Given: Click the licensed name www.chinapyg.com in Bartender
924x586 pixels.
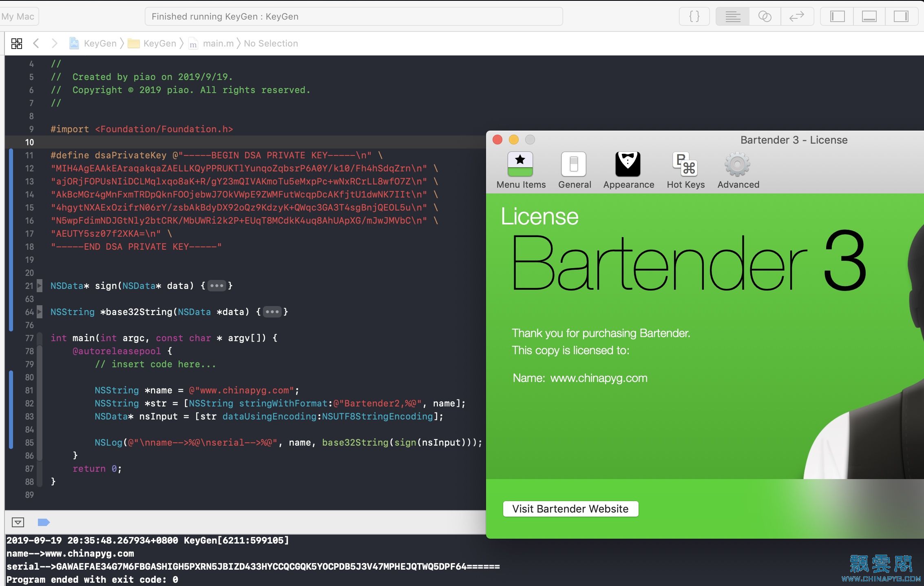Looking at the screenshot, I should pos(599,378).
